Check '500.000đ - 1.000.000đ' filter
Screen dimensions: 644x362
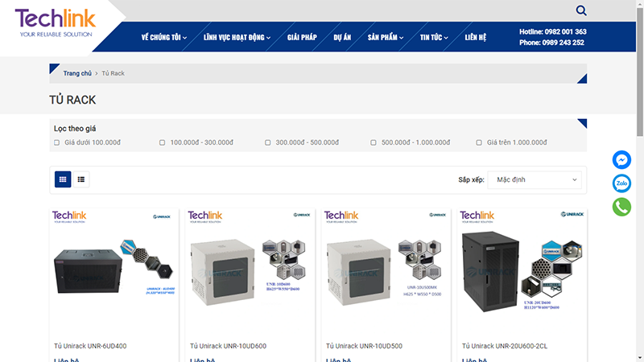tap(374, 142)
